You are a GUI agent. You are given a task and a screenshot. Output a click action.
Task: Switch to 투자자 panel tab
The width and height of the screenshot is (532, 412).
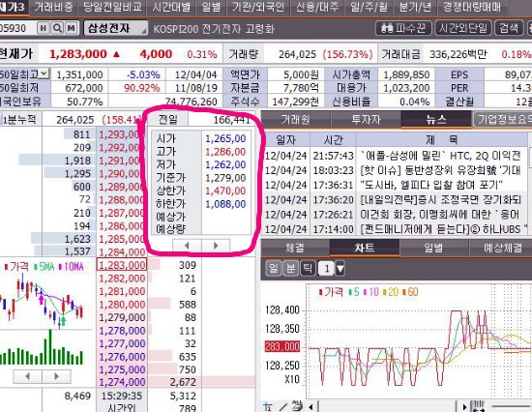click(366, 120)
